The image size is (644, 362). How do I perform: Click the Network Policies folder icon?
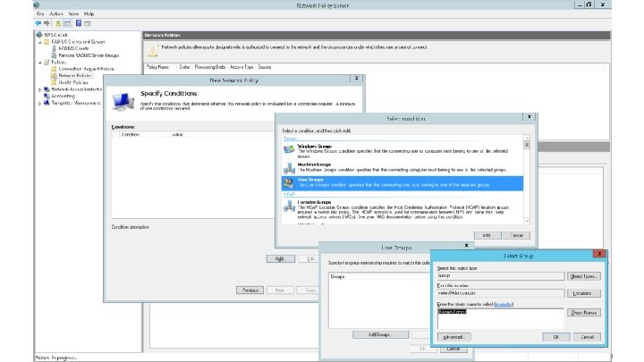pos(54,75)
